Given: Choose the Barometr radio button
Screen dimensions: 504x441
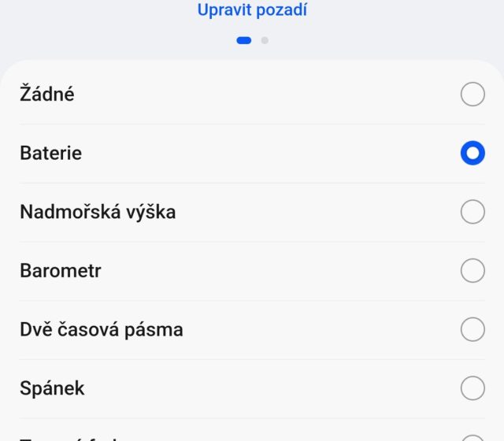Looking at the screenshot, I should (472, 271).
